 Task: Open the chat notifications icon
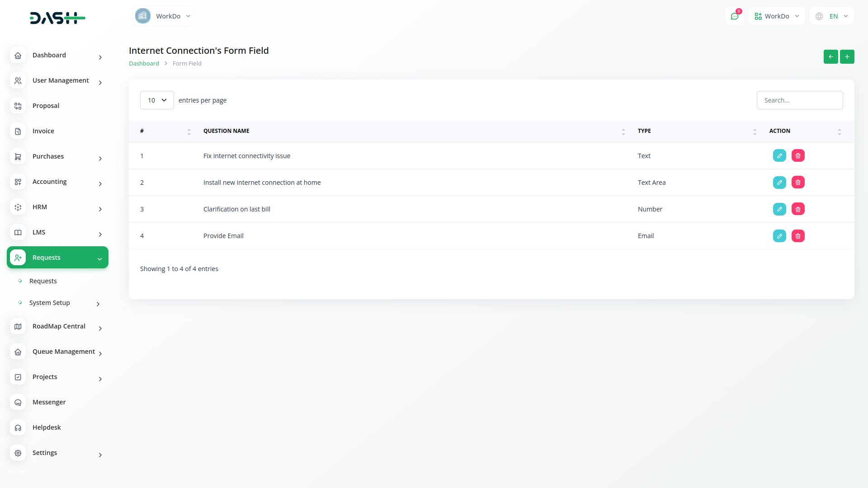tap(735, 16)
